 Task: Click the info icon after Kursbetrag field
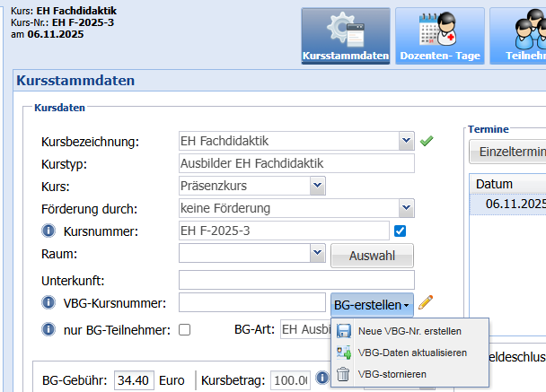click(321, 379)
